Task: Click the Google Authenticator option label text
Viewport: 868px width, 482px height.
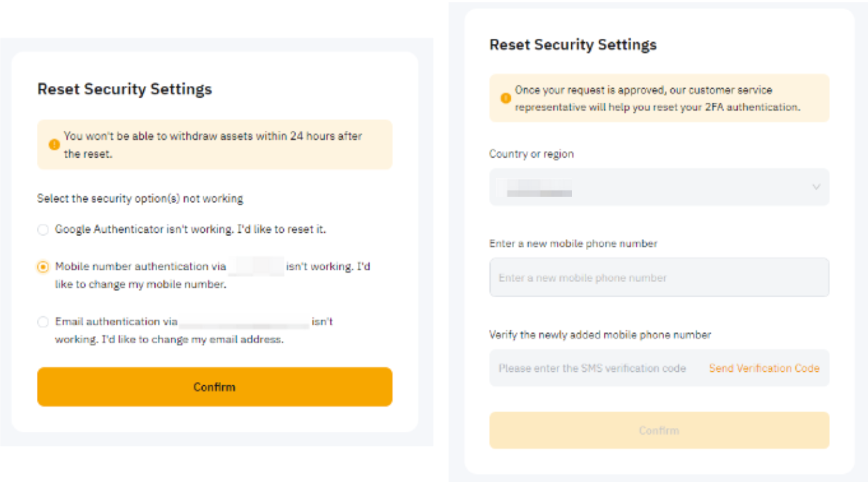Action: coord(190,230)
